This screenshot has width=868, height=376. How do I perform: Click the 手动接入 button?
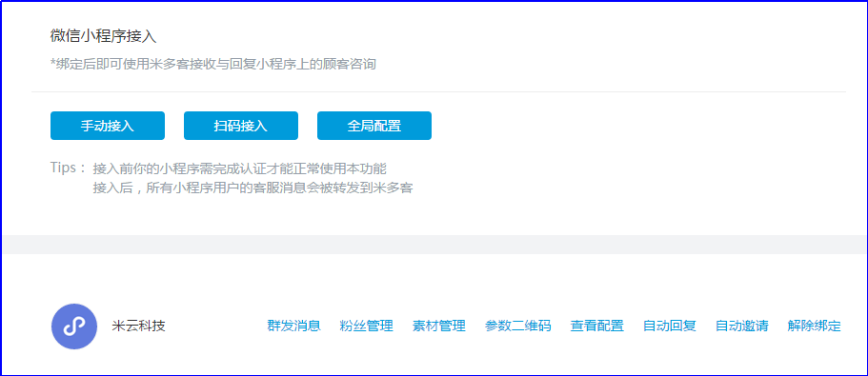(108, 126)
